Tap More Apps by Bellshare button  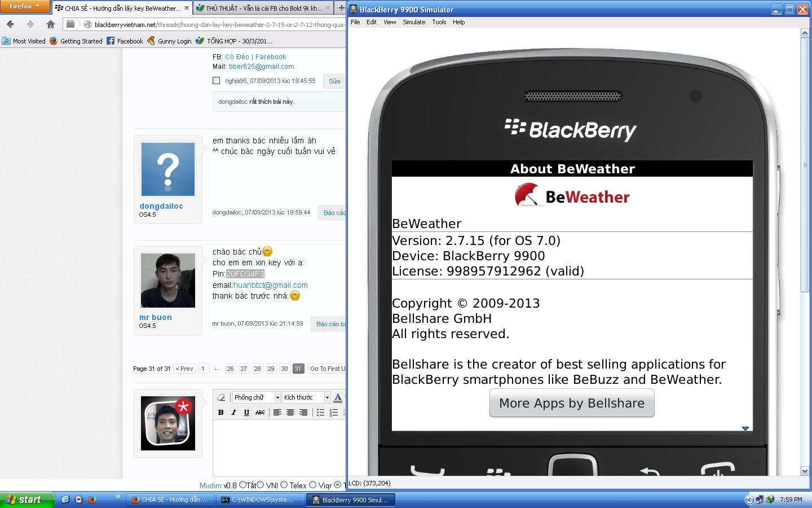572,403
